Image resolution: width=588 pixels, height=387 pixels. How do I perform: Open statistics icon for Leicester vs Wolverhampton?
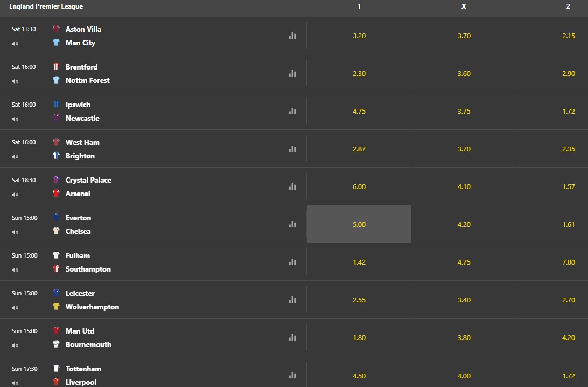click(292, 300)
